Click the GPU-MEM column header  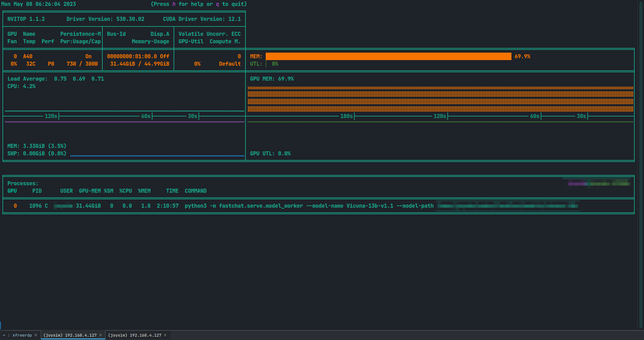tap(90, 191)
